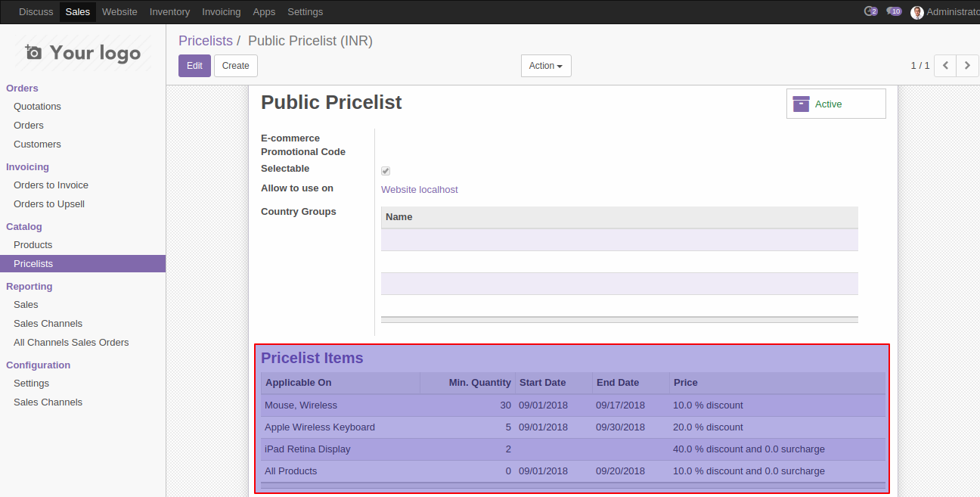Go to previous record arrow
This screenshot has width=980, height=497.
coord(945,66)
